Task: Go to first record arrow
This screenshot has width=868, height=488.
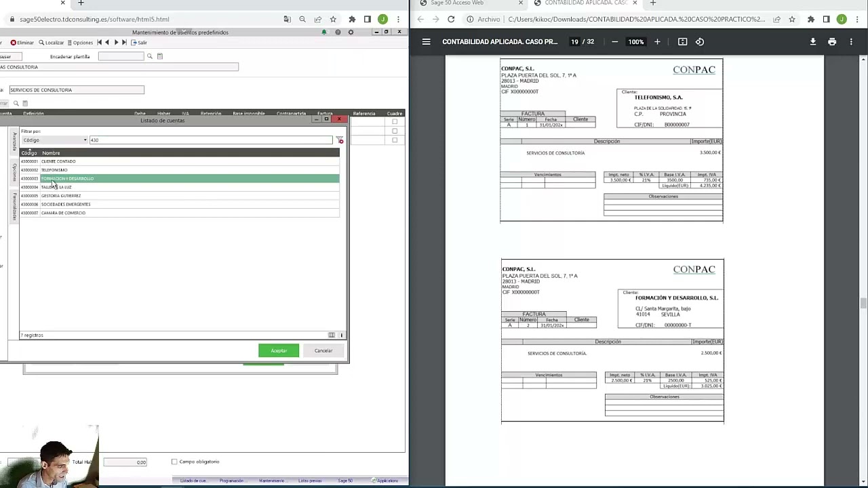Action: coord(99,43)
